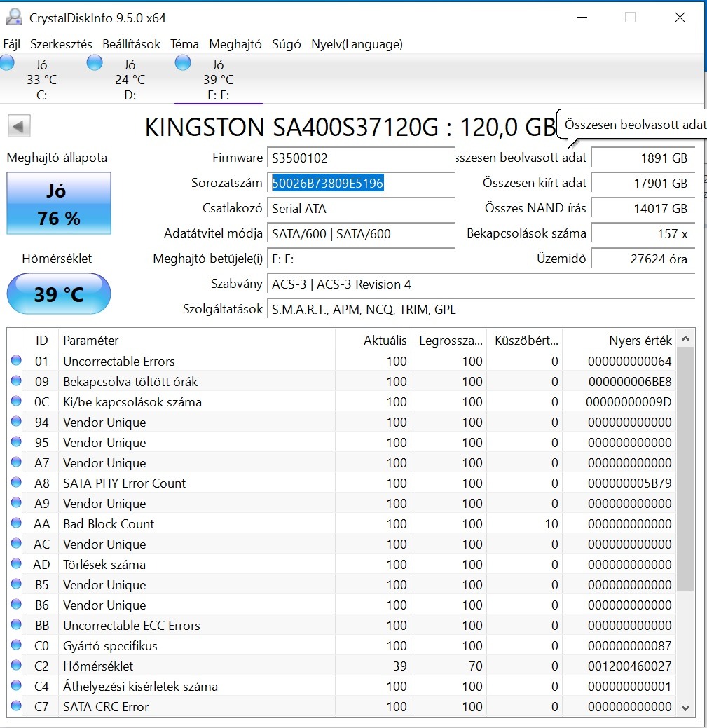Click status orb for Gyártó specifikus row

tap(16, 645)
